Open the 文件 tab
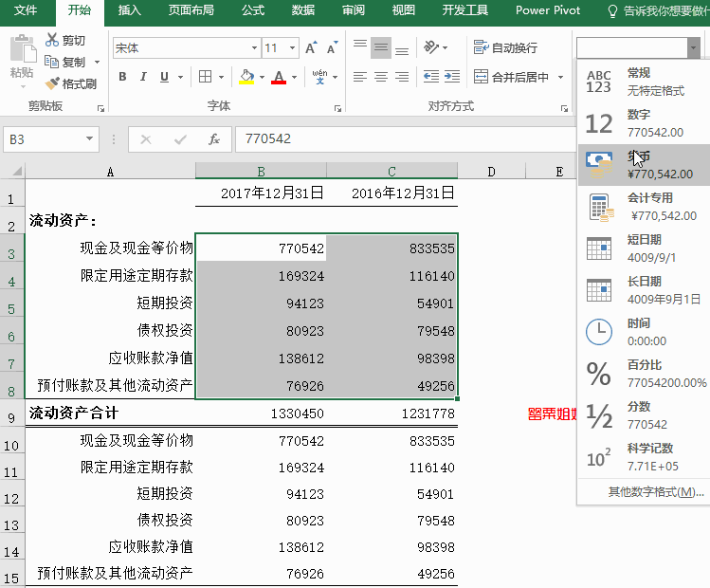Screen dimensions: 710x588 (26, 10)
